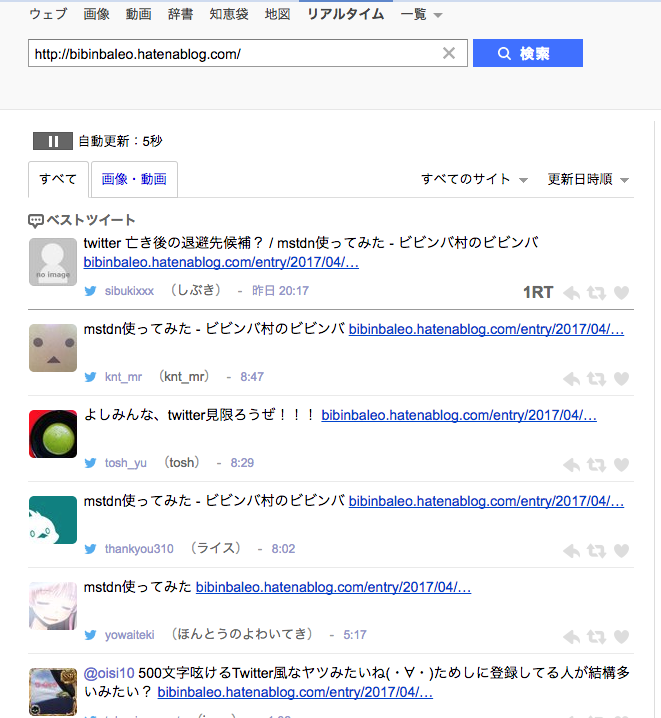Click the Twitter bird icon beside thankyou310

pos(91,549)
